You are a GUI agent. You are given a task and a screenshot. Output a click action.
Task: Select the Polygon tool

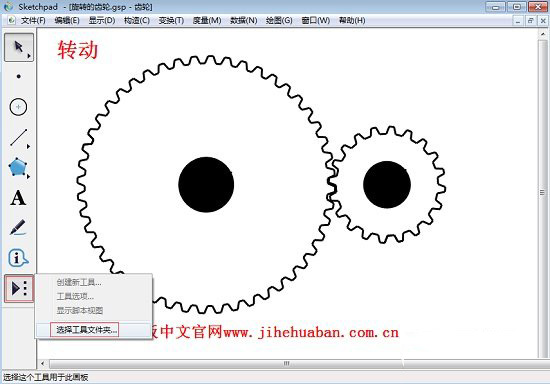(18, 167)
